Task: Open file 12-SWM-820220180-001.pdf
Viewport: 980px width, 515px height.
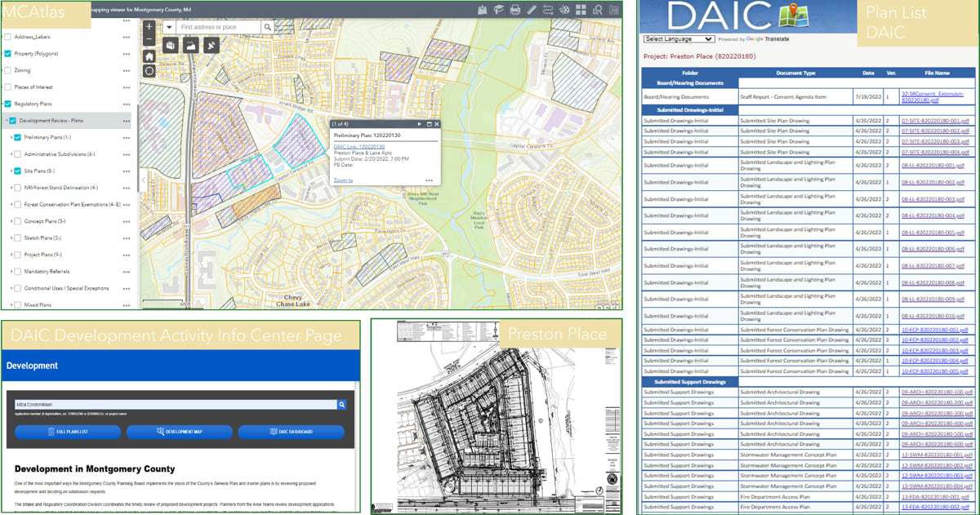Action: tap(935, 455)
